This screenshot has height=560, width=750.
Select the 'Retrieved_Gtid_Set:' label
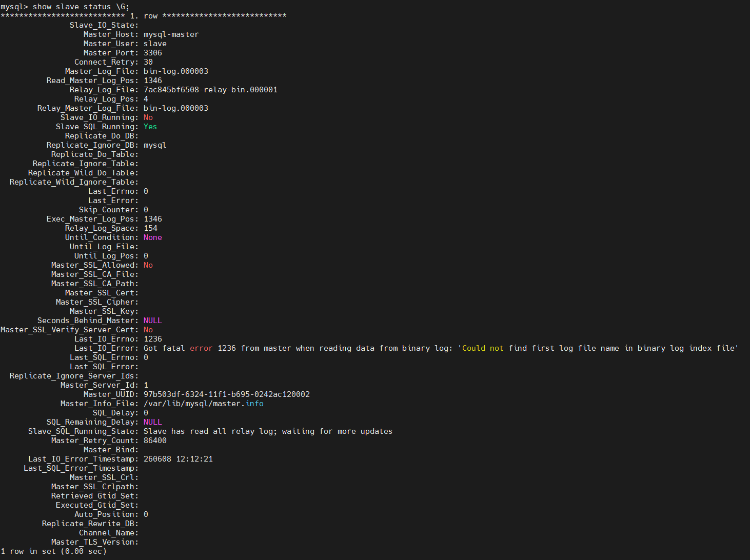click(95, 496)
